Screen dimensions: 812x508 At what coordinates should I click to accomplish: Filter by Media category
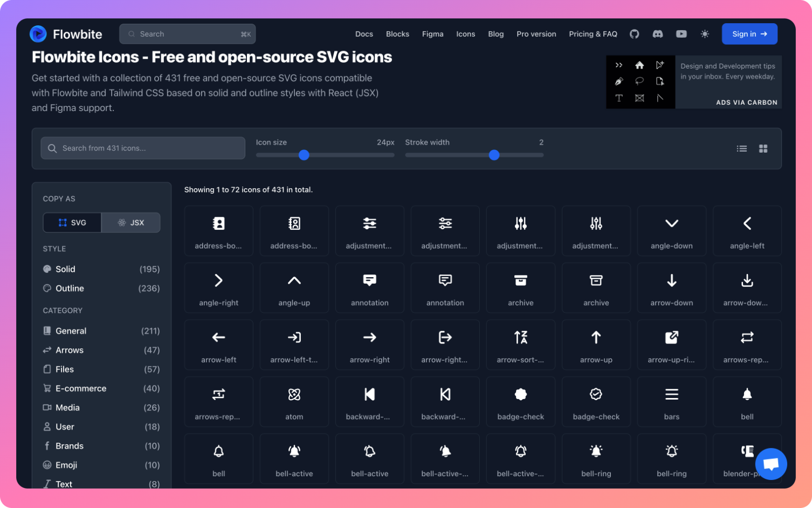pyautogui.click(x=101, y=408)
